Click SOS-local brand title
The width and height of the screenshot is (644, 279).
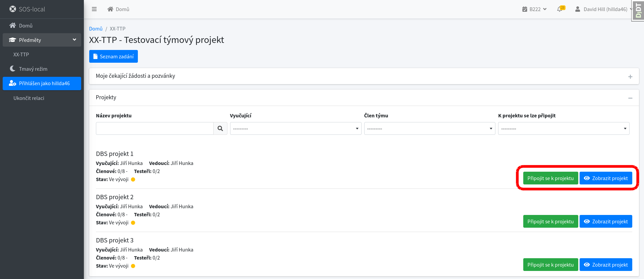[32, 9]
